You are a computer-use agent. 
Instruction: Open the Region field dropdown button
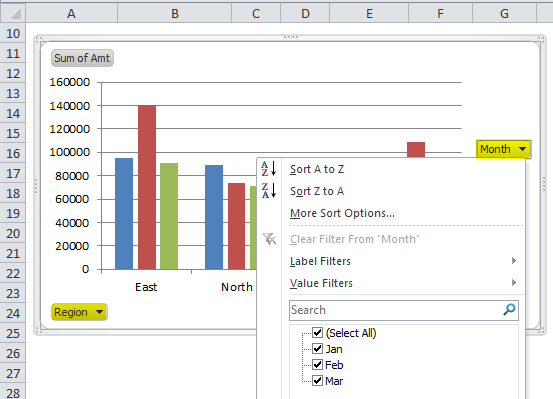point(79,312)
